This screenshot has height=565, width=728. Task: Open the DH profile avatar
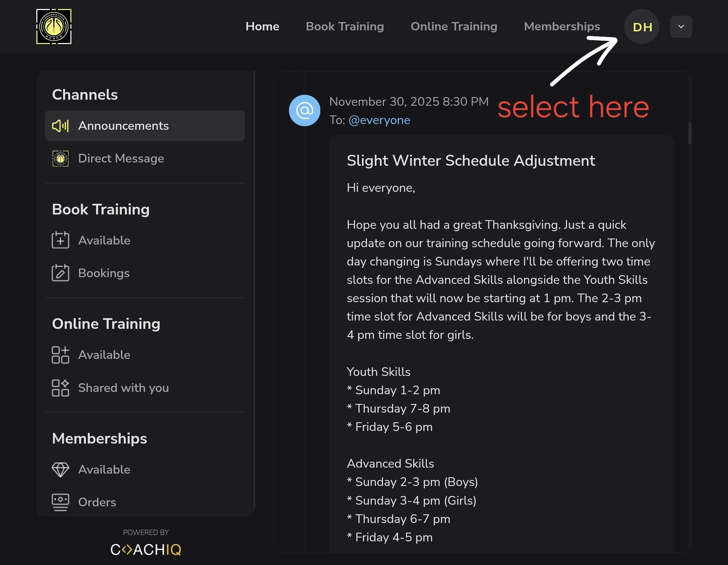[x=642, y=27]
